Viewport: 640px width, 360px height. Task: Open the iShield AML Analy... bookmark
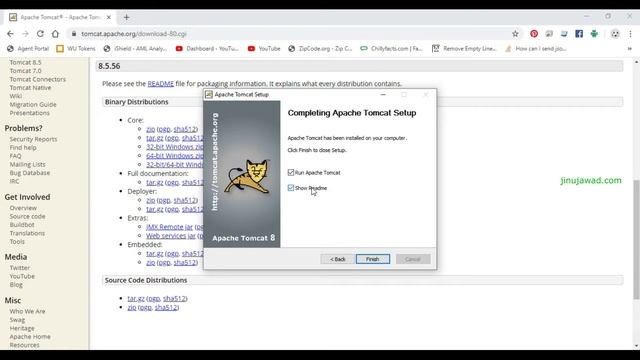click(135, 49)
